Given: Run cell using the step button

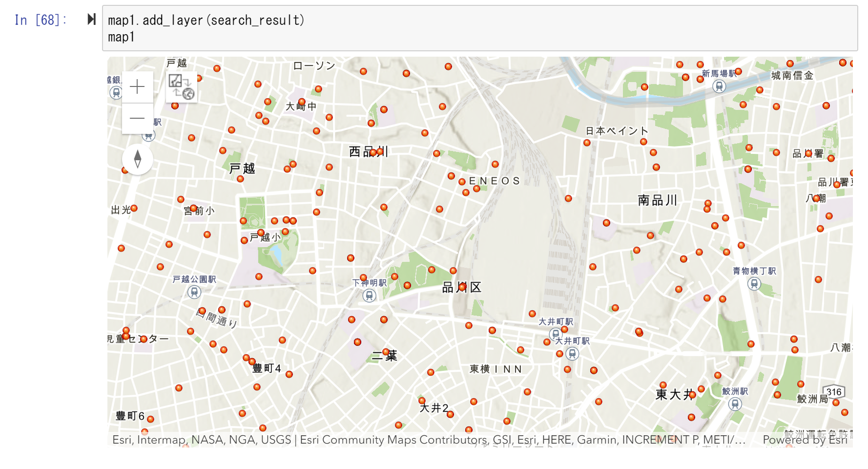Looking at the screenshot, I should (x=91, y=20).
